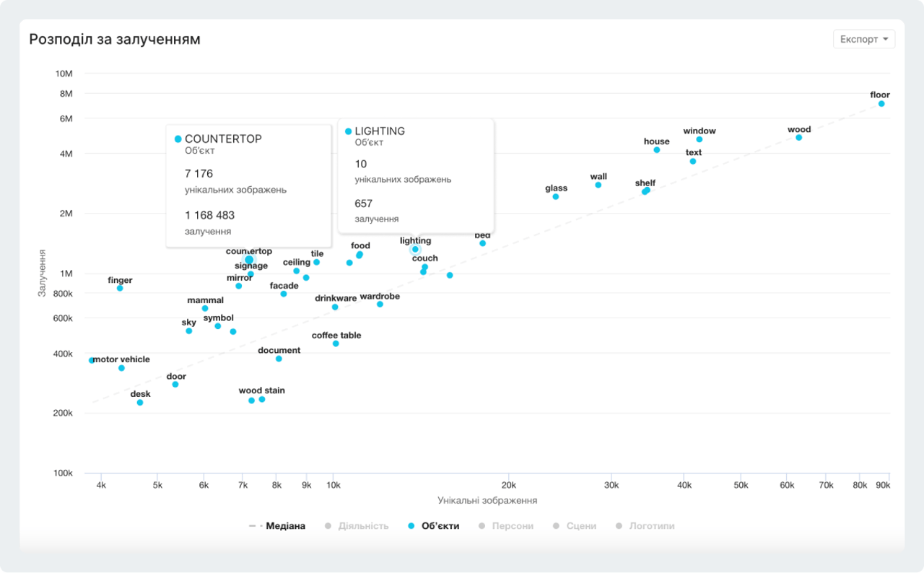Open the Експорт dropdown menu

[863, 39]
